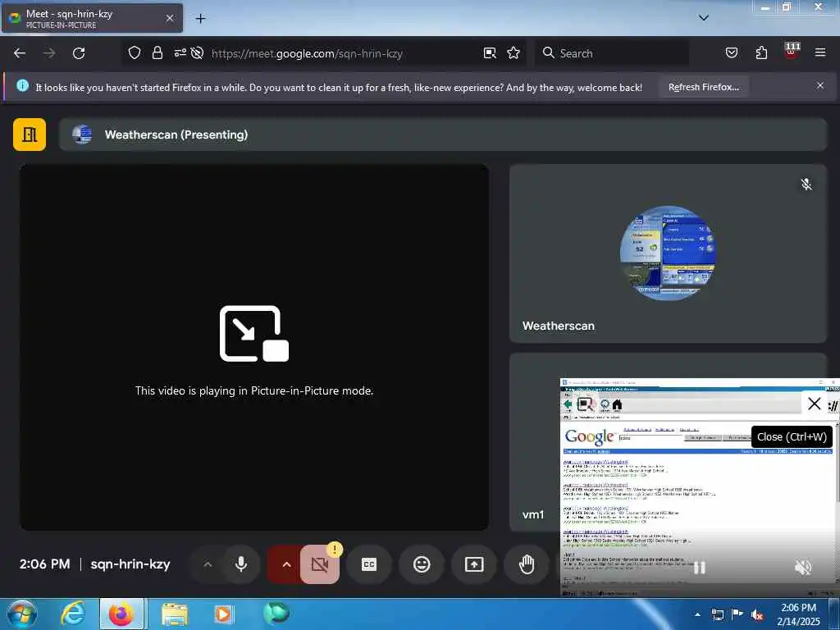Reload the Meet page

(79, 53)
